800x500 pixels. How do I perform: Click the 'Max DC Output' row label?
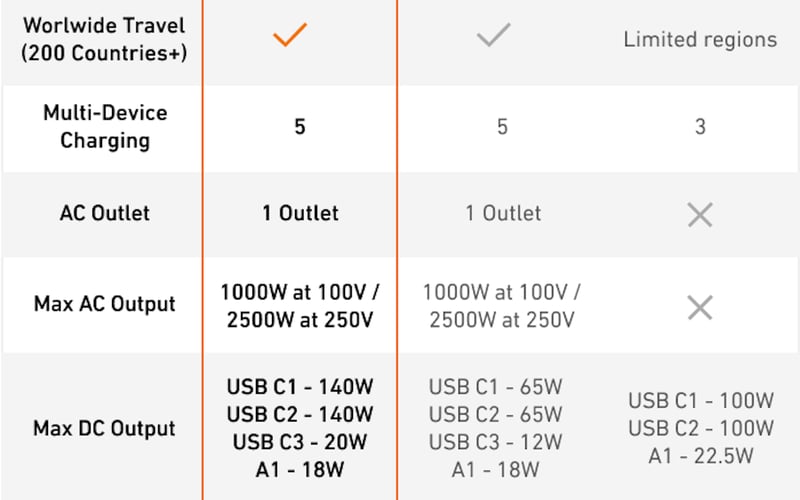104,428
